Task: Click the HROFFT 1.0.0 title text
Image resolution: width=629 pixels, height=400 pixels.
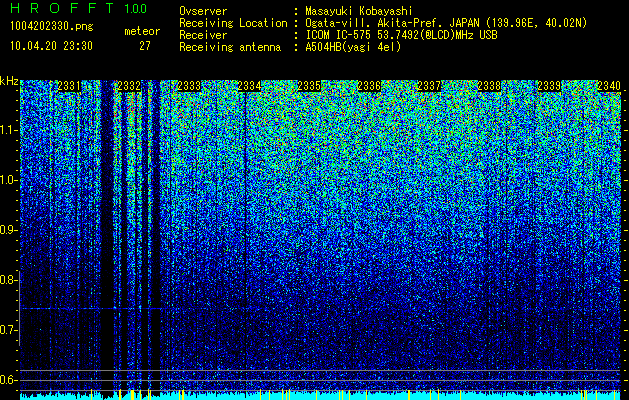Action: tap(79, 8)
